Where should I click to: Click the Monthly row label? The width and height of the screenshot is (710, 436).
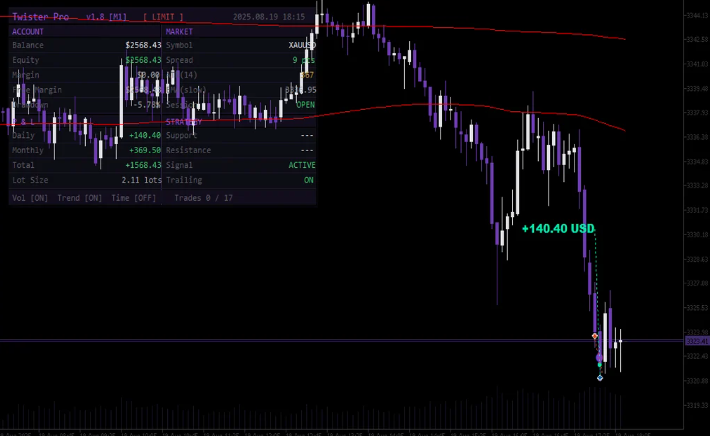[x=28, y=150]
